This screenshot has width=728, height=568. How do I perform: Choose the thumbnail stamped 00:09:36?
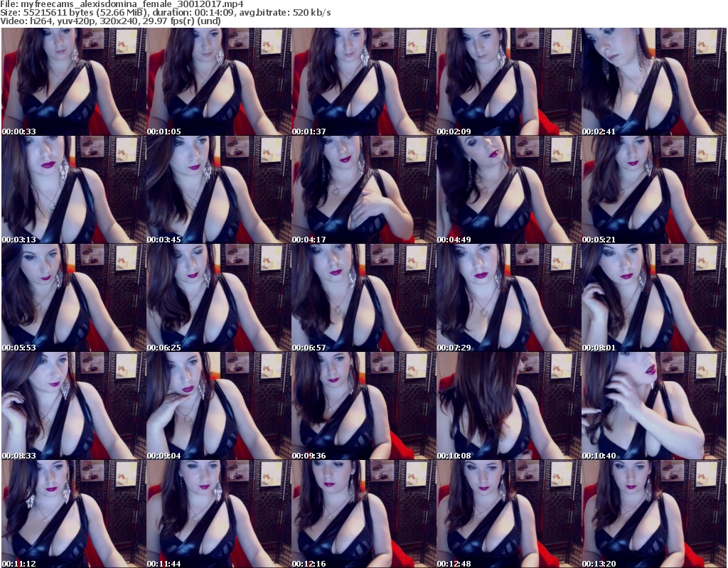[x=363, y=406]
